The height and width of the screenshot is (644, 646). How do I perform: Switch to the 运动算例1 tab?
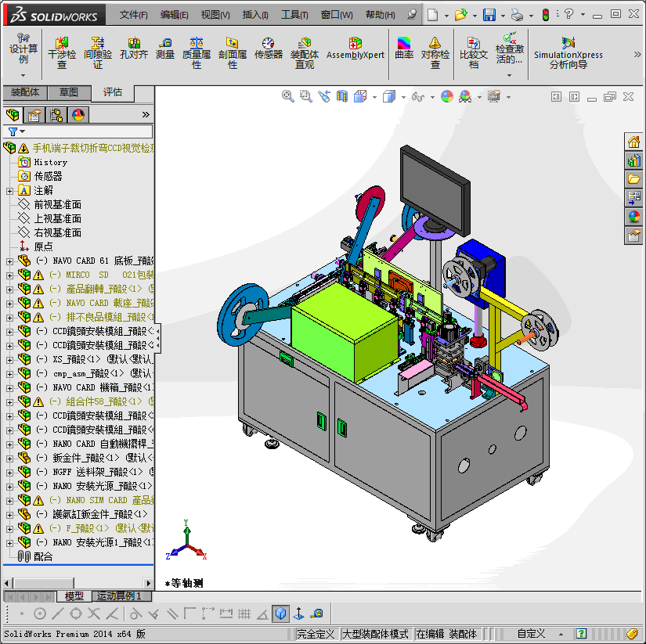[122, 595]
